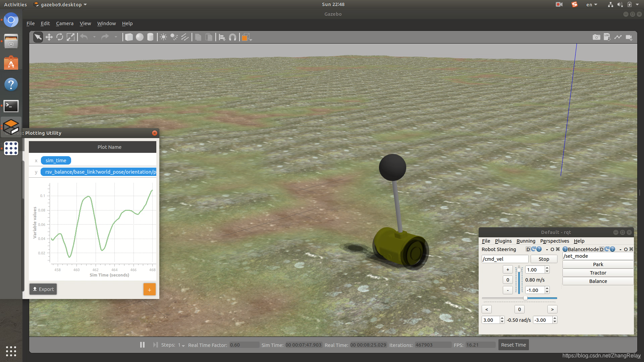Screen dimensions: 644x362
Task: Open Terminal from the dock
Action: coord(11,106)
